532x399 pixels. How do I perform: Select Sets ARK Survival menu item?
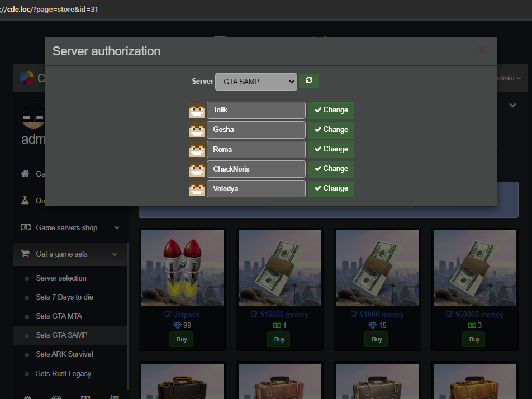pyautogui.click(x=64, y=354)
